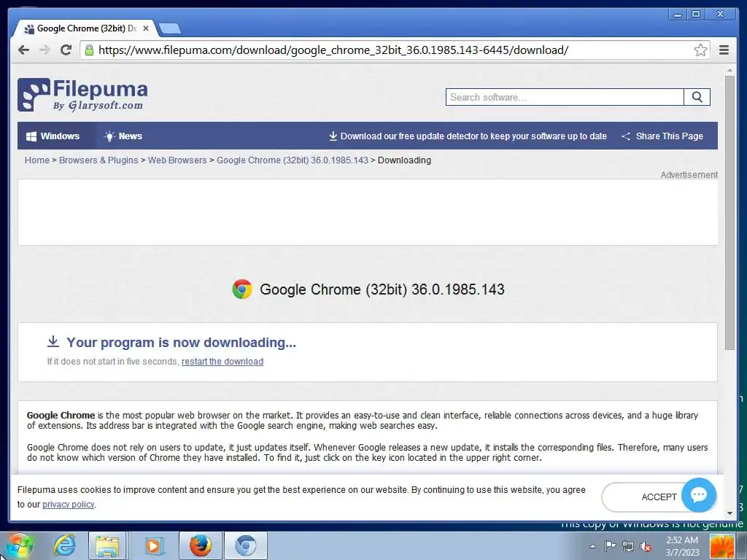Click the muted volume tray icon
The height and width of the screenshot is (560, 747).
coord(646,547)
